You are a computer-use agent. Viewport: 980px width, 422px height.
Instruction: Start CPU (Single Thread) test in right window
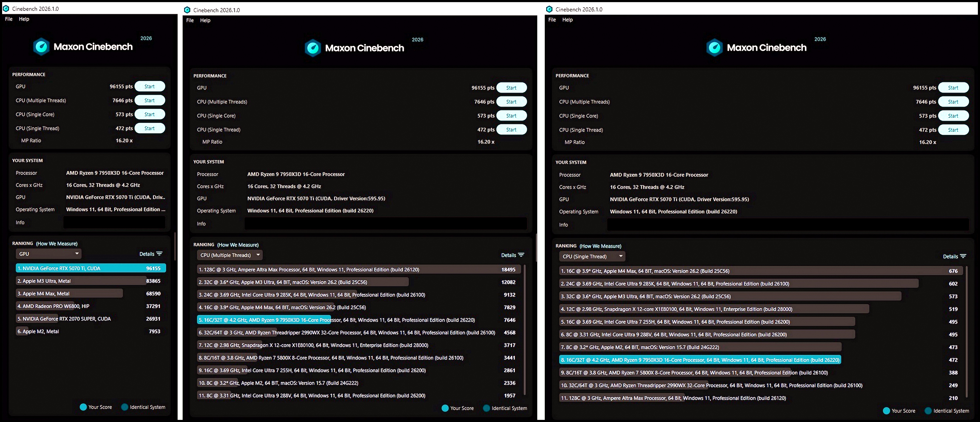point(953,130)
